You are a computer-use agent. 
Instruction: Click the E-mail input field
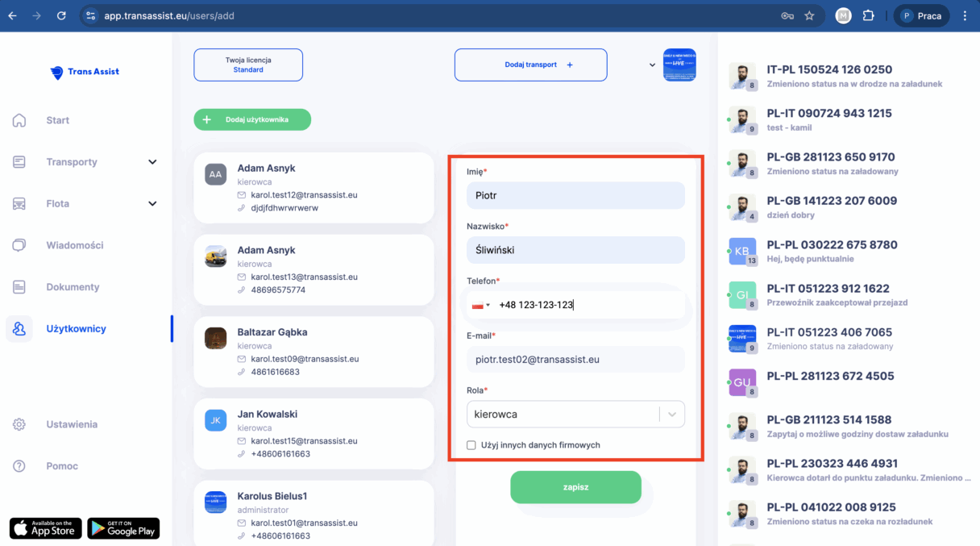(x=575, y=360)
